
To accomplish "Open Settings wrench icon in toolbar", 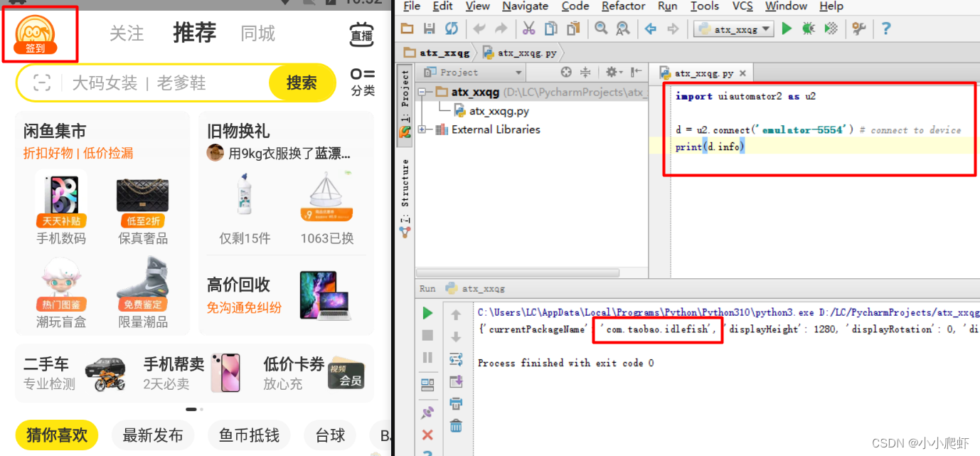I will click(x=859, y=28).
